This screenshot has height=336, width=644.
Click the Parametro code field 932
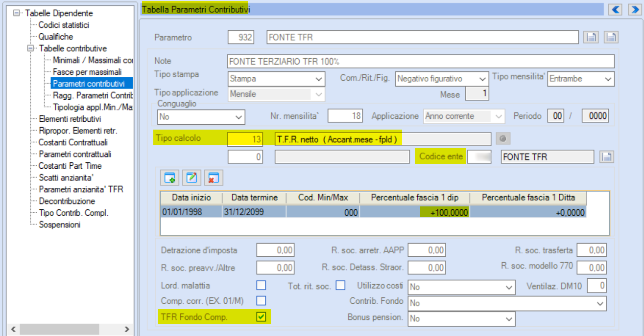coord(241,37)
